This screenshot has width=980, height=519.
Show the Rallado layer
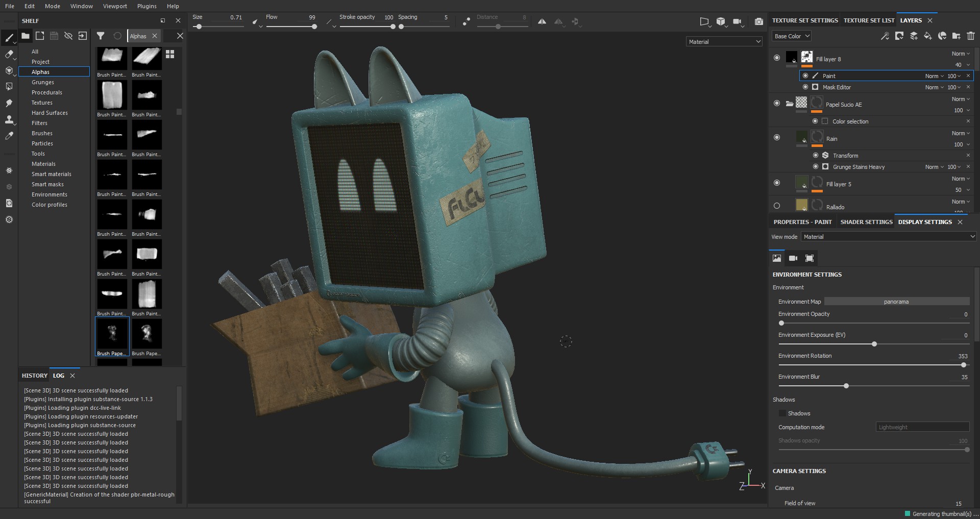coord(777,206)
